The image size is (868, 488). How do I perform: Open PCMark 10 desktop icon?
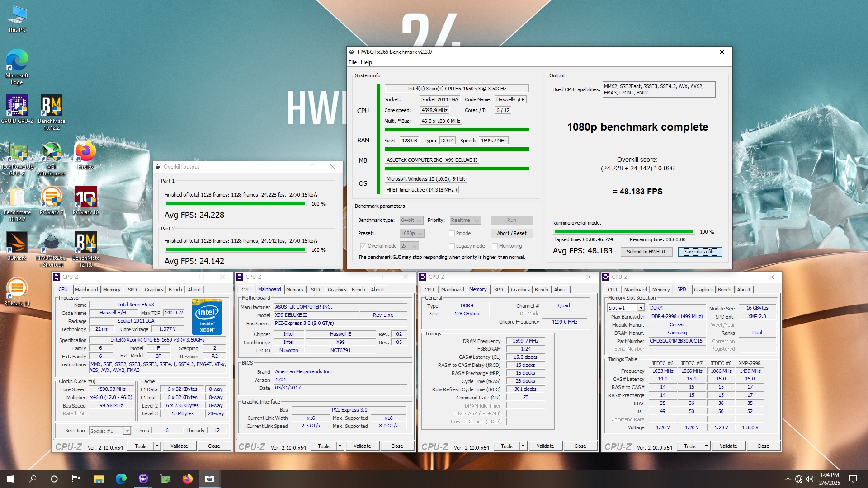pyautogui.click(x=86, y=200)
